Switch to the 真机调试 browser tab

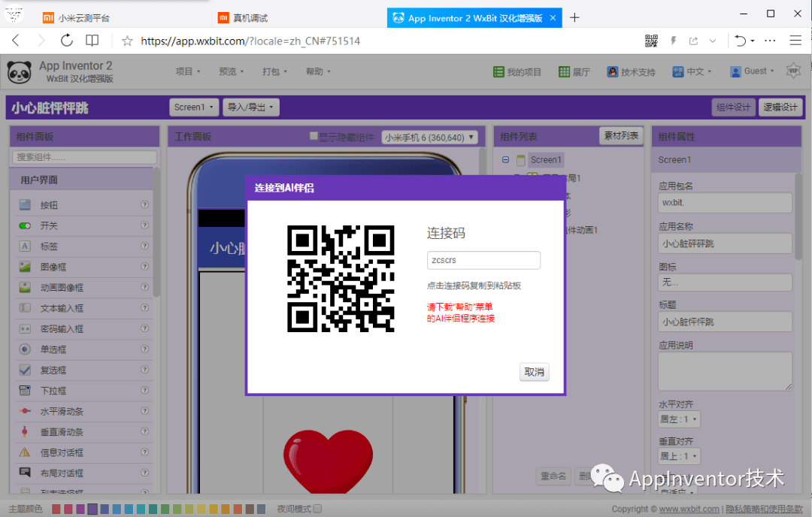250,18
